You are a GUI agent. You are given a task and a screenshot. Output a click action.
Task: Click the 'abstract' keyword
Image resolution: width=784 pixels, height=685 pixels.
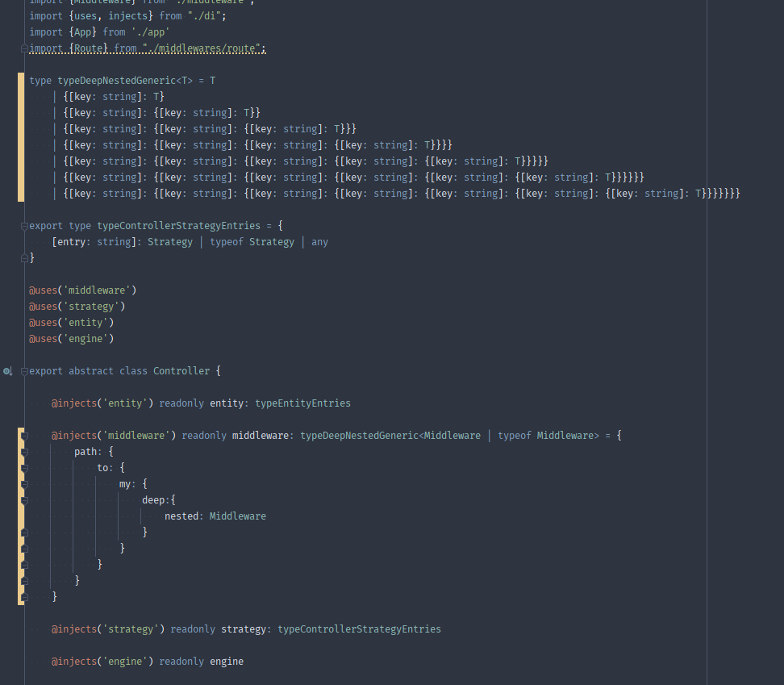[x=91, y=371]
